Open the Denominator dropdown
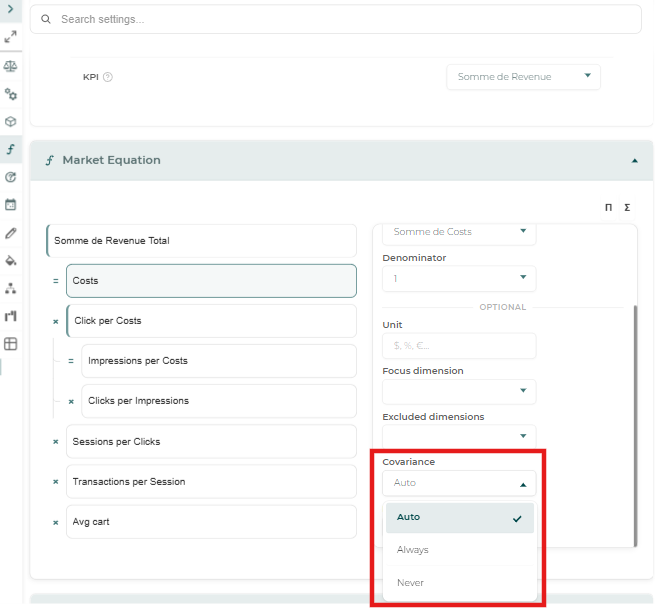The image size is (655, 608). click(x=459, y=278)
